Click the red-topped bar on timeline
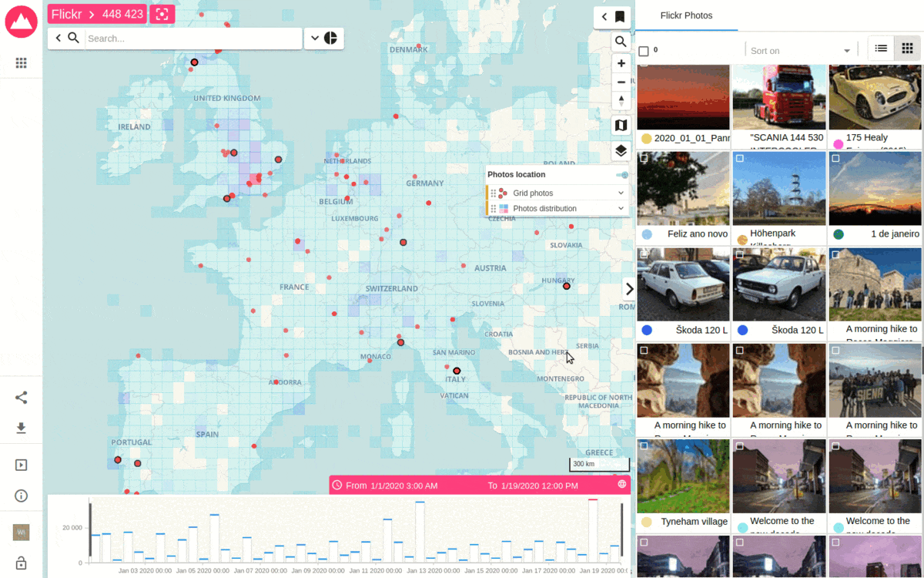The height and width of the screenshot is (578, 924). click(x=592, y=530)
